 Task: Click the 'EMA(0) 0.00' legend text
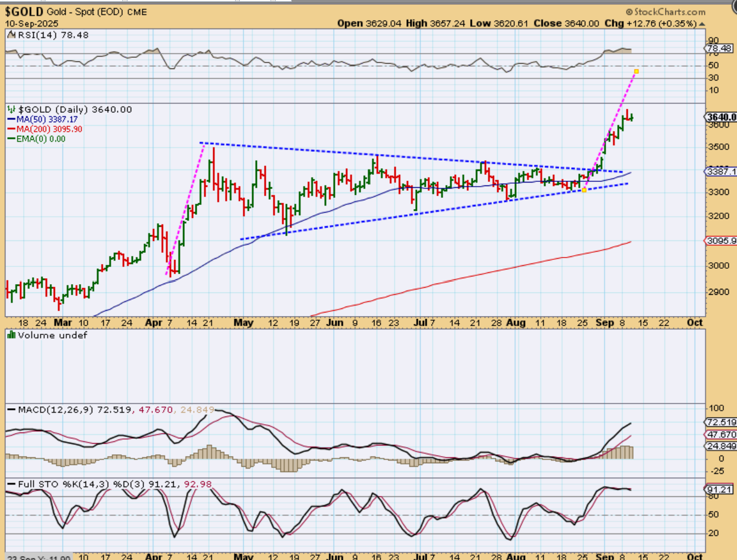(x=41, y=139)
